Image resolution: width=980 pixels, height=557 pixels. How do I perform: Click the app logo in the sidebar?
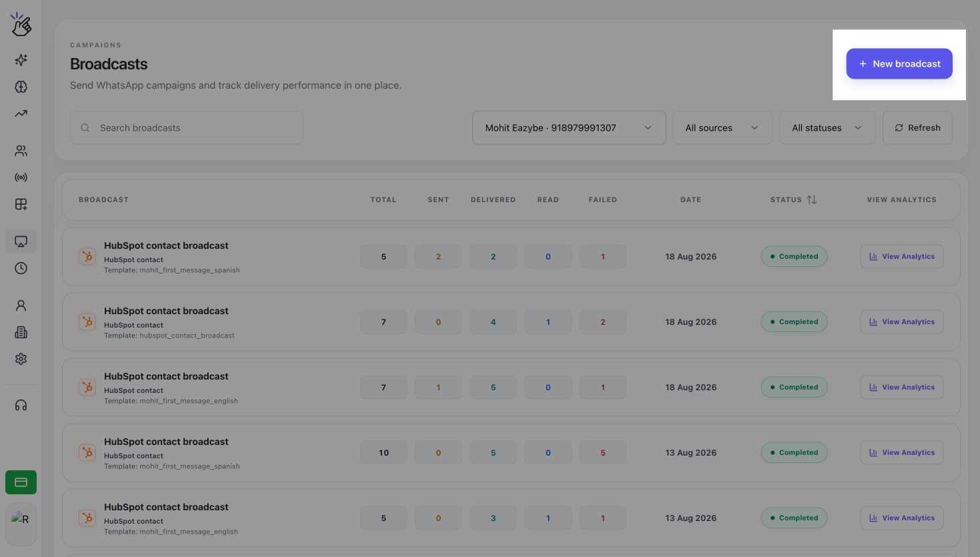pyautogui.click(x=21, y=24)
